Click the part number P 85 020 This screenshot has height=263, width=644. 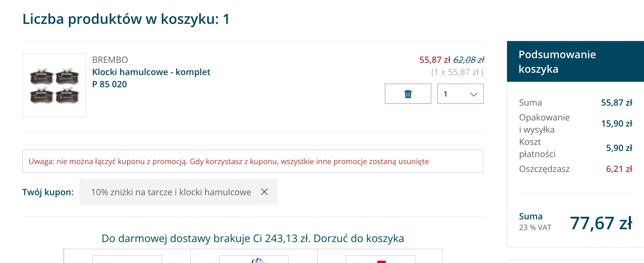point(109,84)
